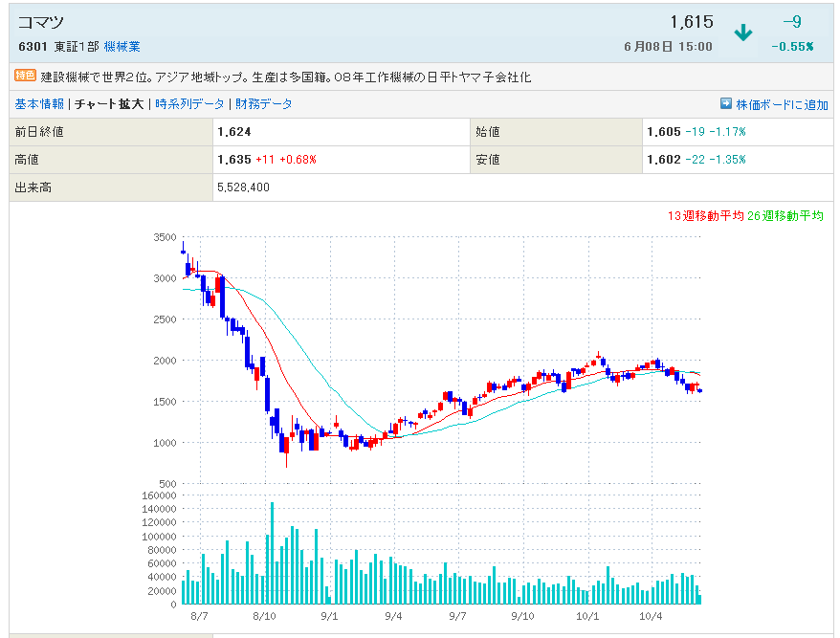Click the 3500 price axis label

pos(165,237)
